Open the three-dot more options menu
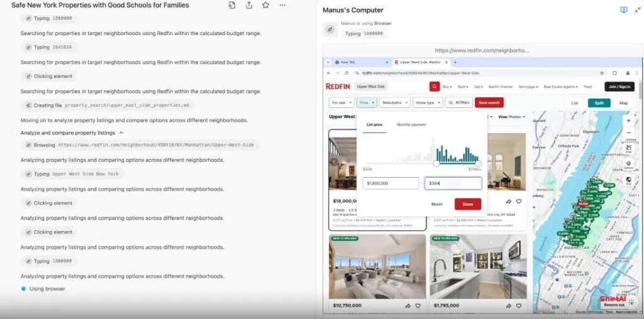 point(282,5)
